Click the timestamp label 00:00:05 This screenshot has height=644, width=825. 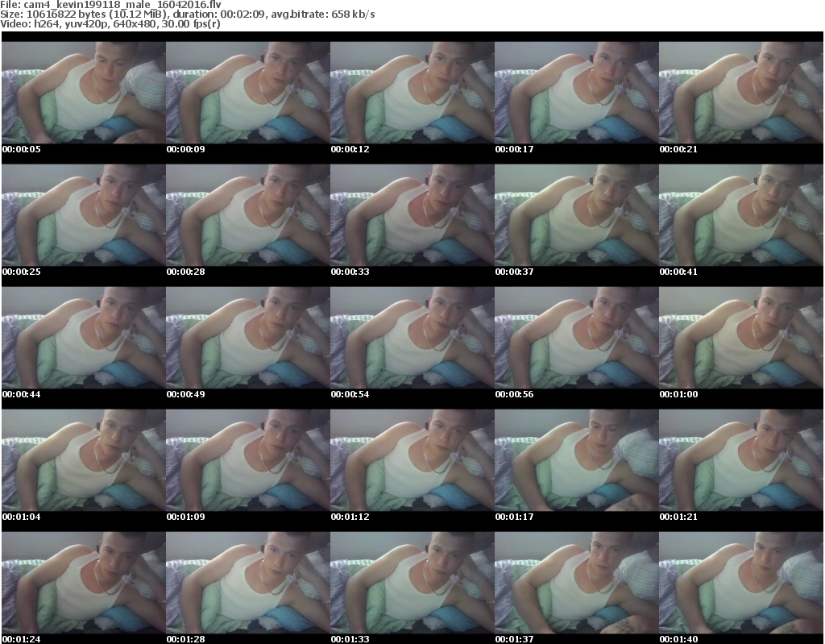coord(22,150)
